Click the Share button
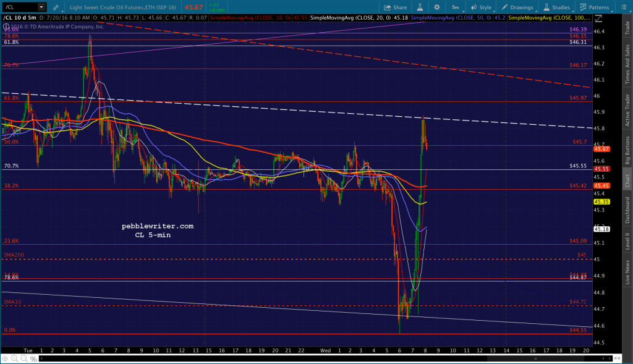The height and width of the screenshot is (364, 633). (395, 7)
